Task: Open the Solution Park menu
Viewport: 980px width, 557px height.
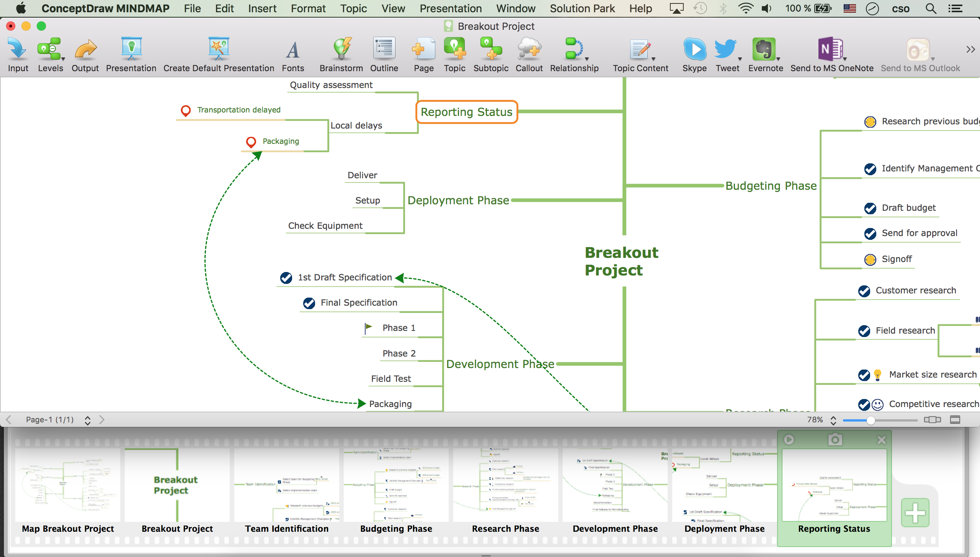Action: coord(582,8)
